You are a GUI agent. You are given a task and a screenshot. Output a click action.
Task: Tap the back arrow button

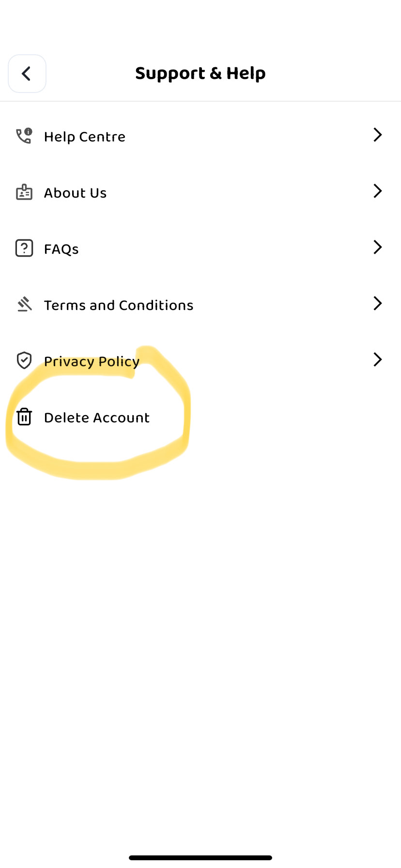[x=27, y=74]
